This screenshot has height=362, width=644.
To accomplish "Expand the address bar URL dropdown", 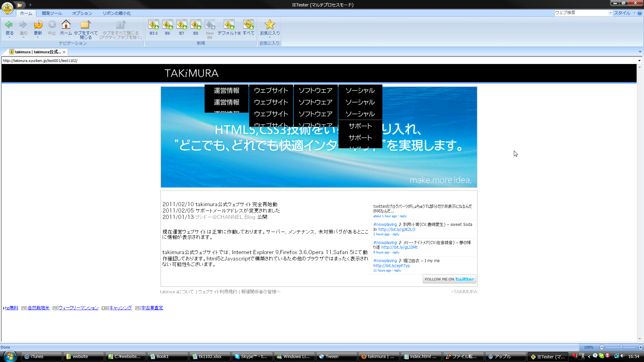I will point(639,61).
